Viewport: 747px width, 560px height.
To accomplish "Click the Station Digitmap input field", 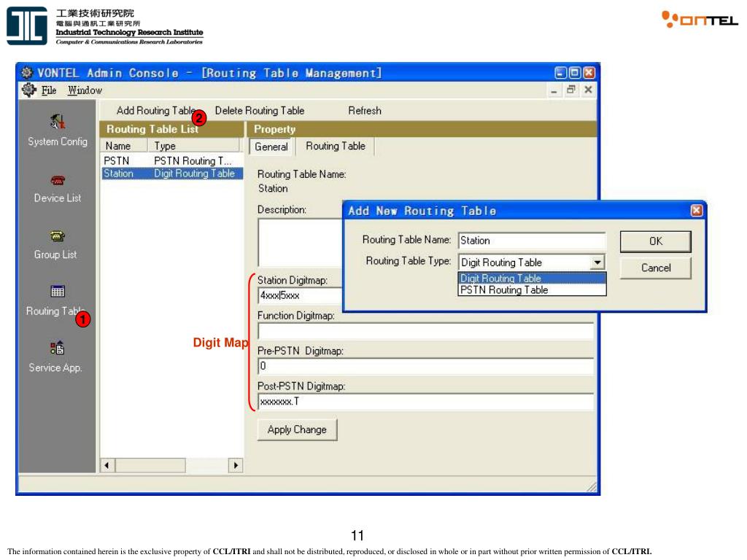I will 300,295.
